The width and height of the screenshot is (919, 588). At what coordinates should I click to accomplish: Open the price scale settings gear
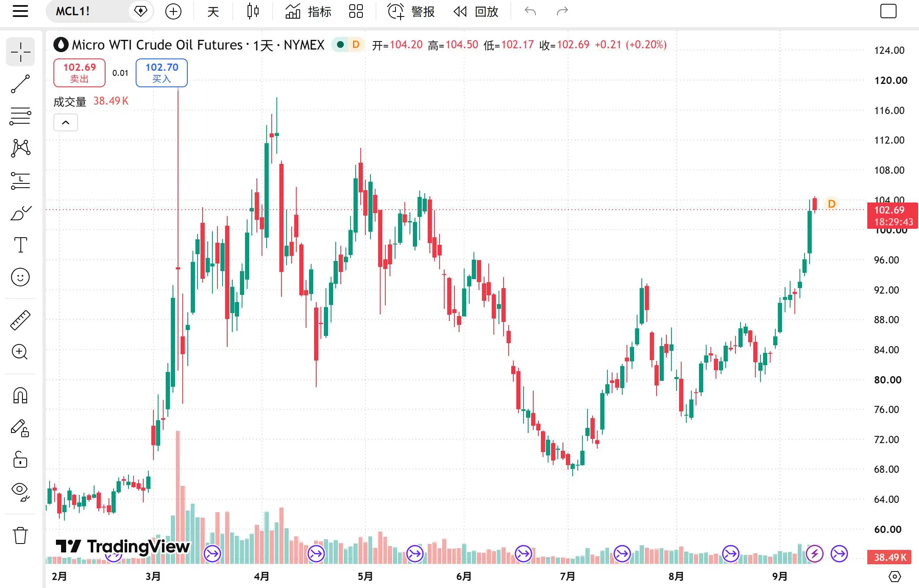tap(894, 577)
